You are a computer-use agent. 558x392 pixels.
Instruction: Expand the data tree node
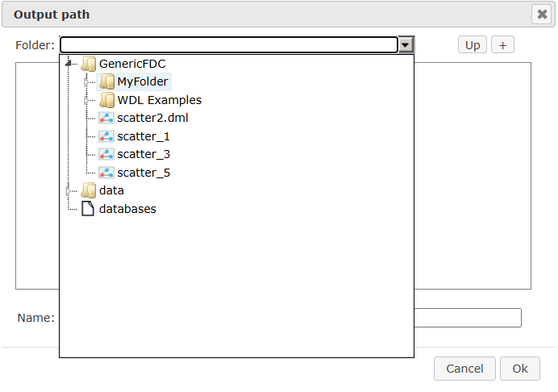pyautogui.click(x=69, y=191)
